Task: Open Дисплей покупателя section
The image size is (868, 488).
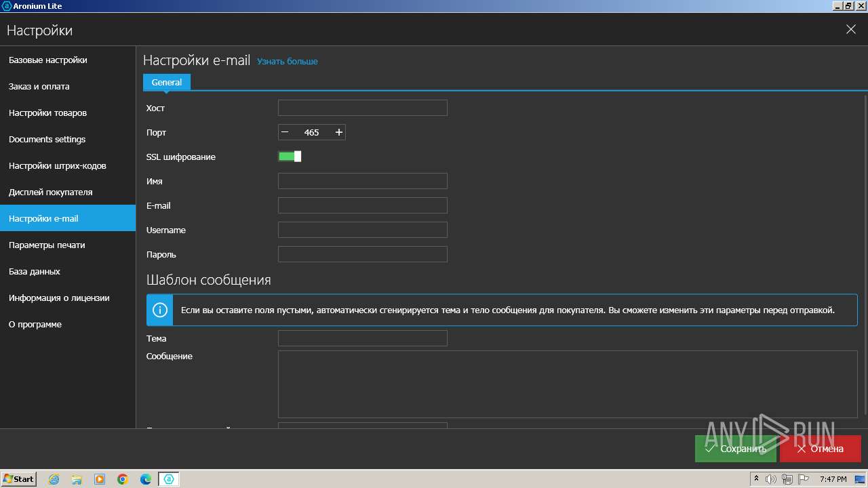Action: [68, 192]
